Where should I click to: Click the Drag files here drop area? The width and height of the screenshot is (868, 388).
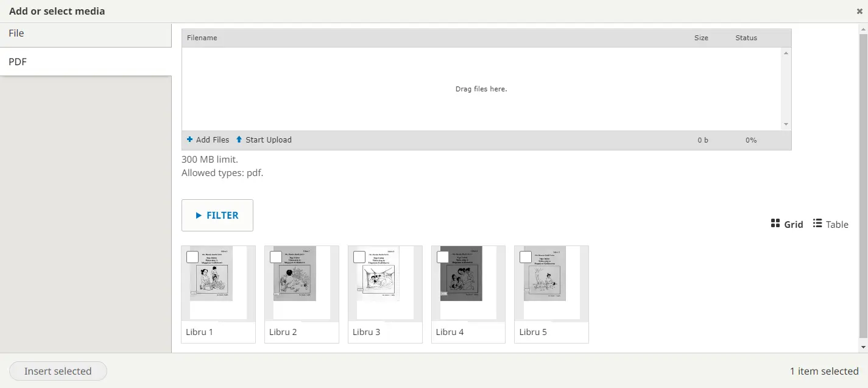pos(481,89)
